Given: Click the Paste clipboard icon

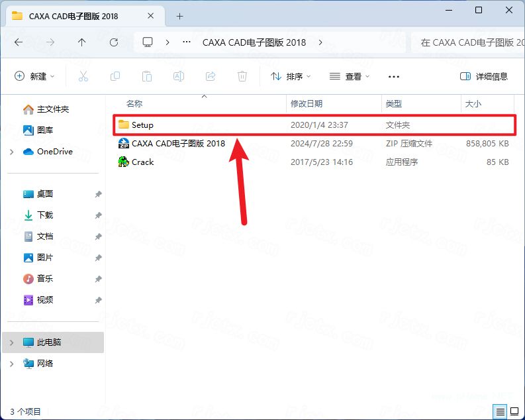Looking at the screenshot, I should [147, 76].
